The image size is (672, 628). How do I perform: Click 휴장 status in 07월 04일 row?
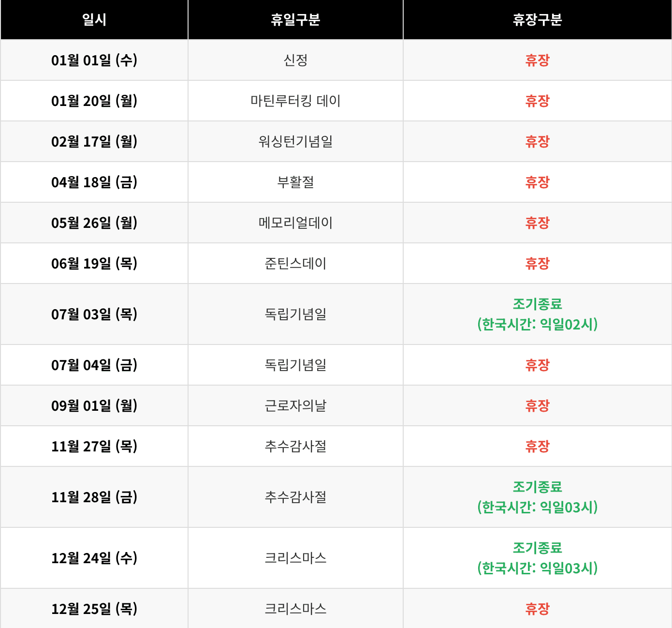coord(537,365)
